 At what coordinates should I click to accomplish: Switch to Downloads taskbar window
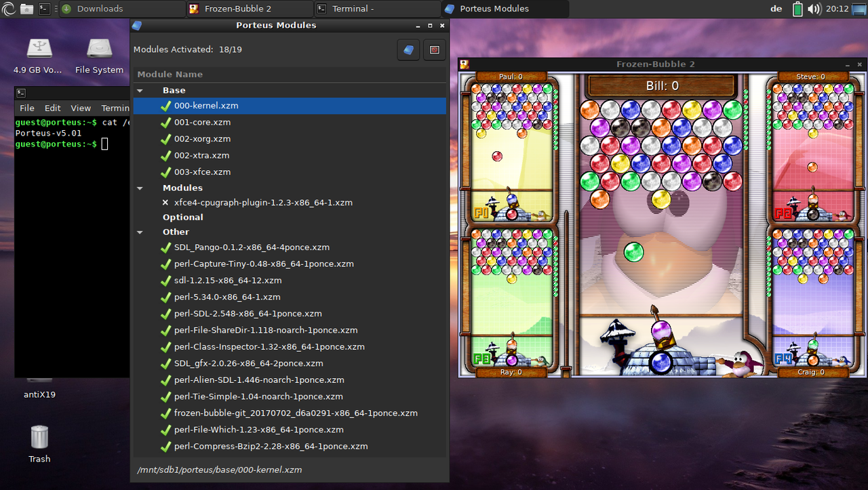(x=121, y=9)
